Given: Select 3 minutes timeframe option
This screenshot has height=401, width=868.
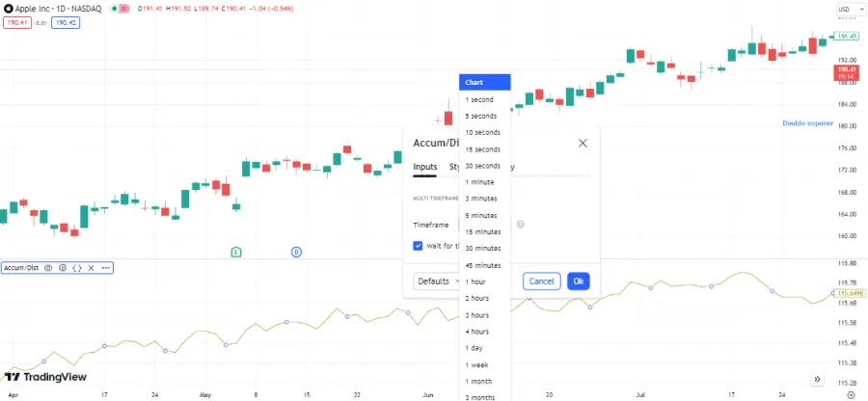Looking at the screenshot, I should pyautogui.click(x=485, y=199).
